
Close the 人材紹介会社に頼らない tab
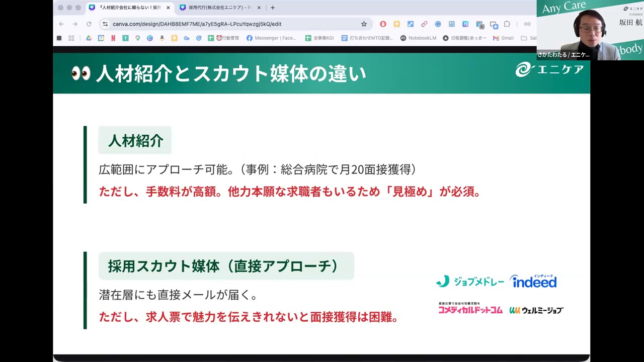click(x=168, y=8)
